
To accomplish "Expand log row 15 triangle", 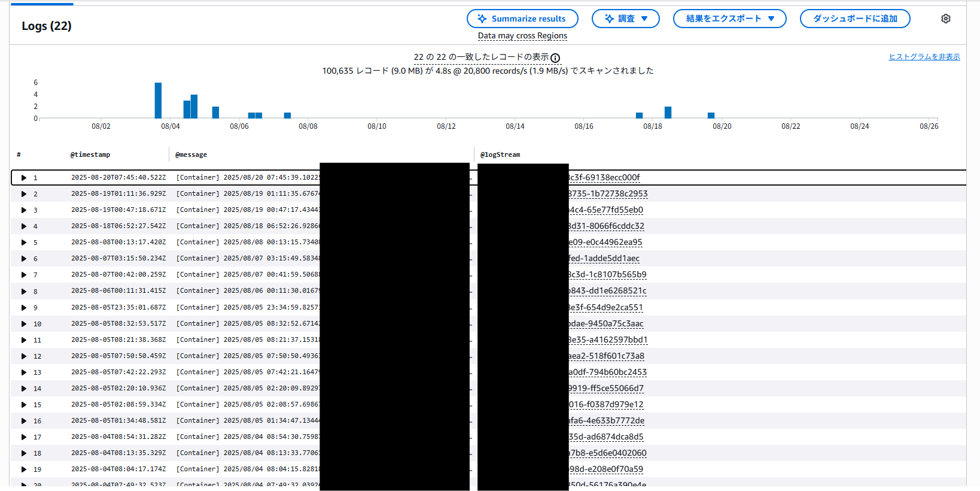I will 24,405.
